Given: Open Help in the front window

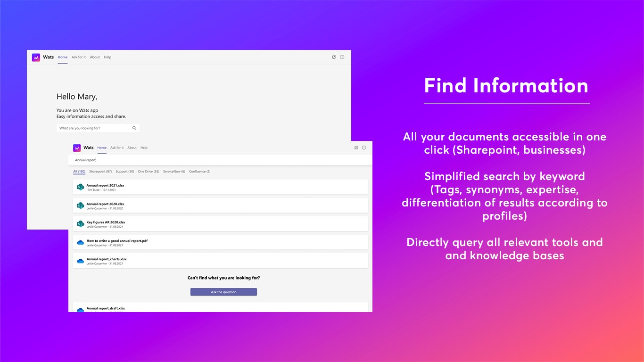Looking at the screenshot, I should point(144,148).
